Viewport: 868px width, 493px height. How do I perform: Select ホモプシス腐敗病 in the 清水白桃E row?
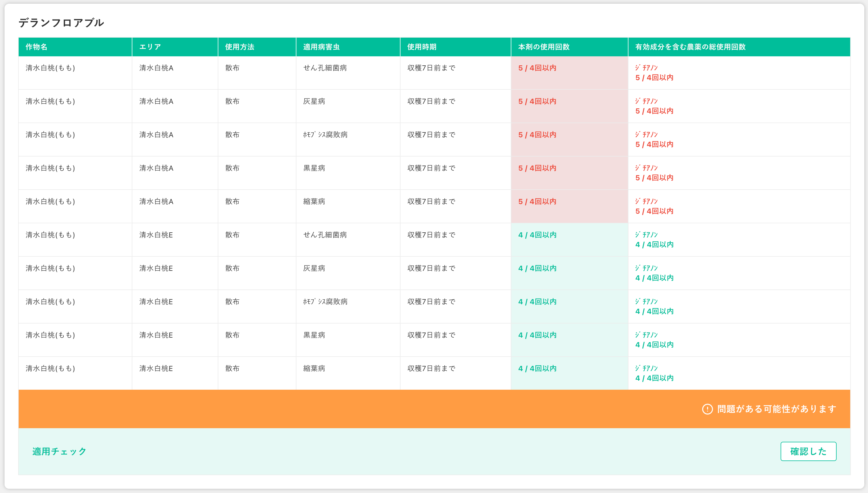pyautogui.click(x=325, y=301)
